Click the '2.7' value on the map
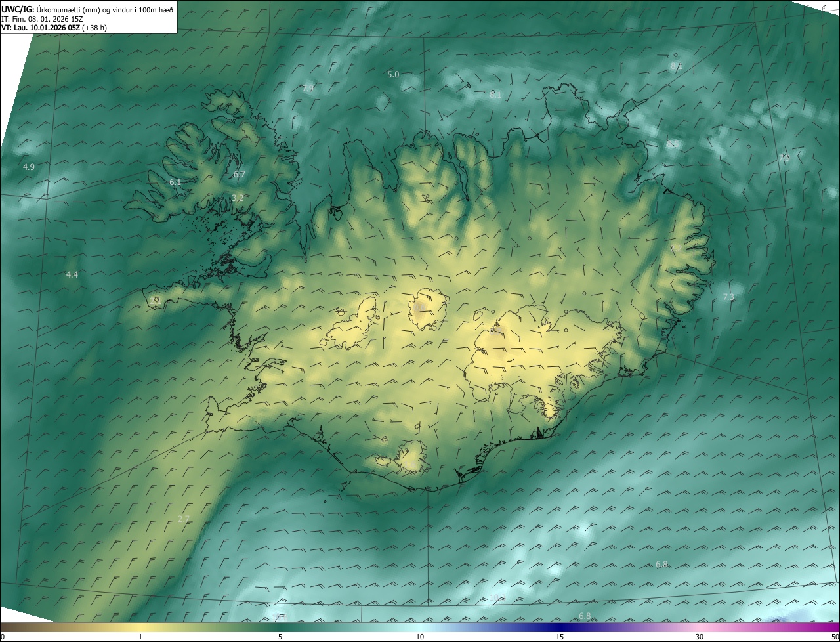Screen dimensions: 840x642 pyautogui.click(x=184, y=519)
